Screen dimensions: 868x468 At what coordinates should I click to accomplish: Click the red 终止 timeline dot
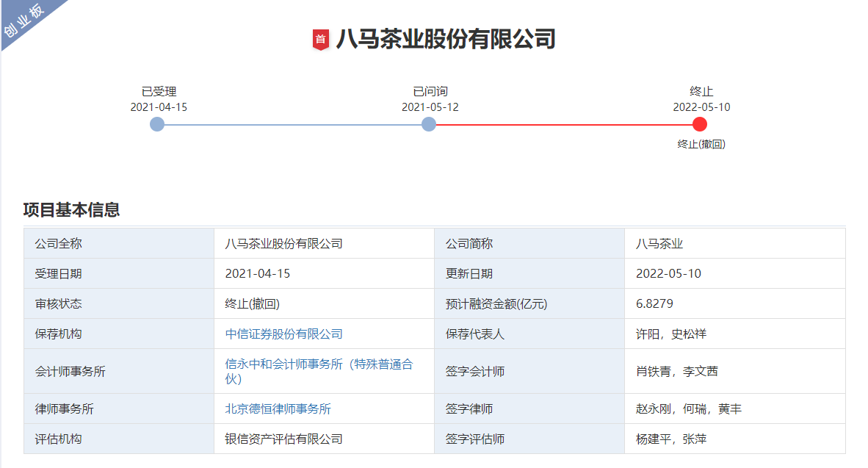[700, 124]
